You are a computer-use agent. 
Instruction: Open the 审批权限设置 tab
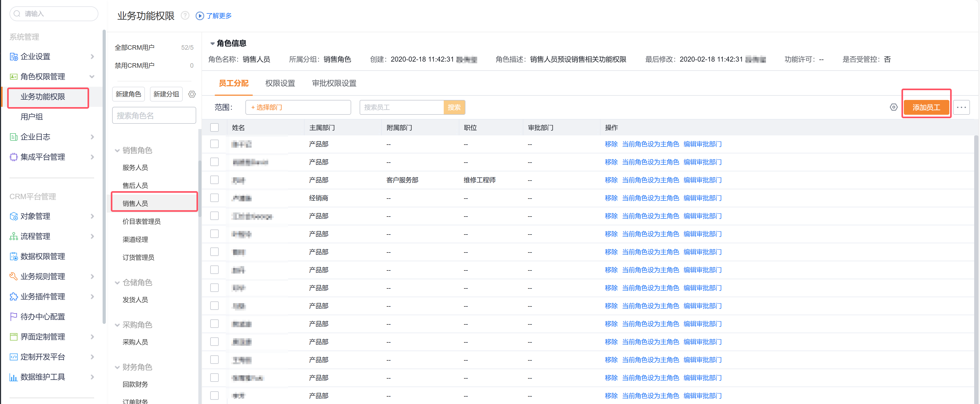click(334, 83)
